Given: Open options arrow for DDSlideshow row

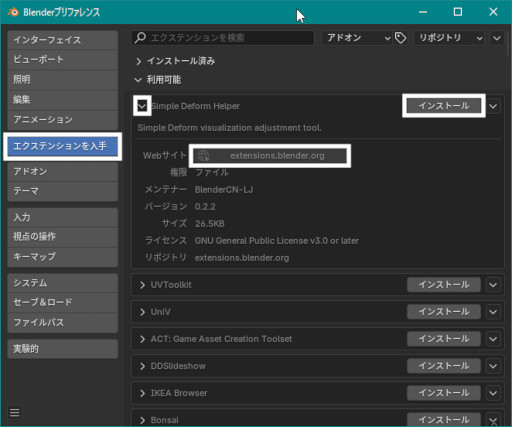Looking at the screenshot, I should coord(493,366).
